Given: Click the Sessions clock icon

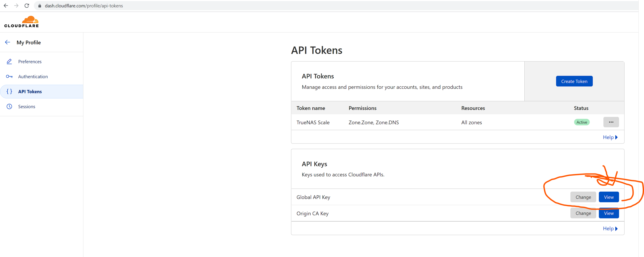Looking at the screenshot, I should (9, 107).
